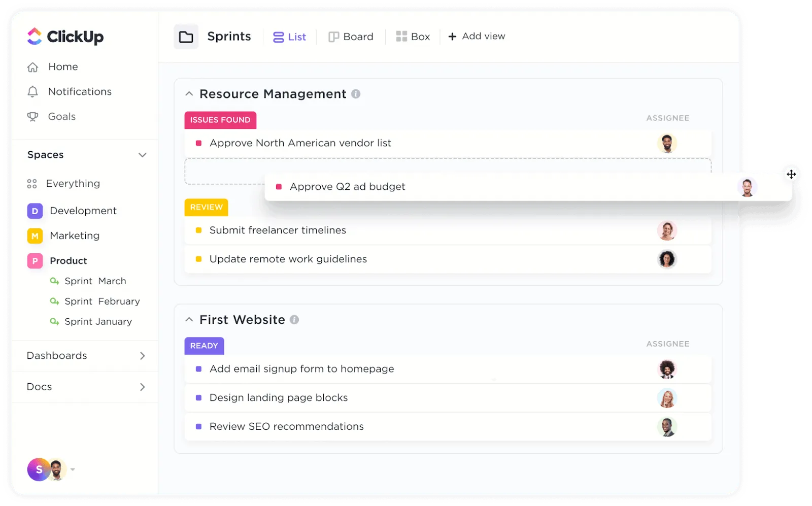
Task: Open Sprint February list
Action: tap(102, 301)
